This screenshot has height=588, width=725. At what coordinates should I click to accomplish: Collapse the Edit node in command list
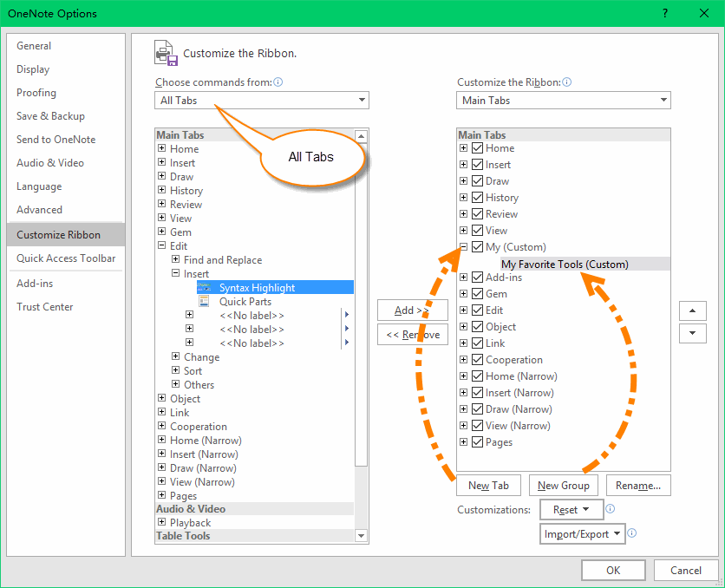point(162,245)
